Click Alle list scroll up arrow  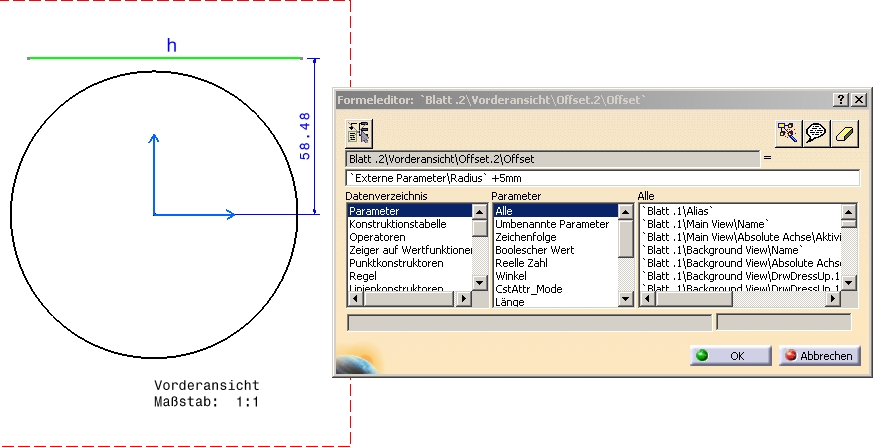click(849, 212)
